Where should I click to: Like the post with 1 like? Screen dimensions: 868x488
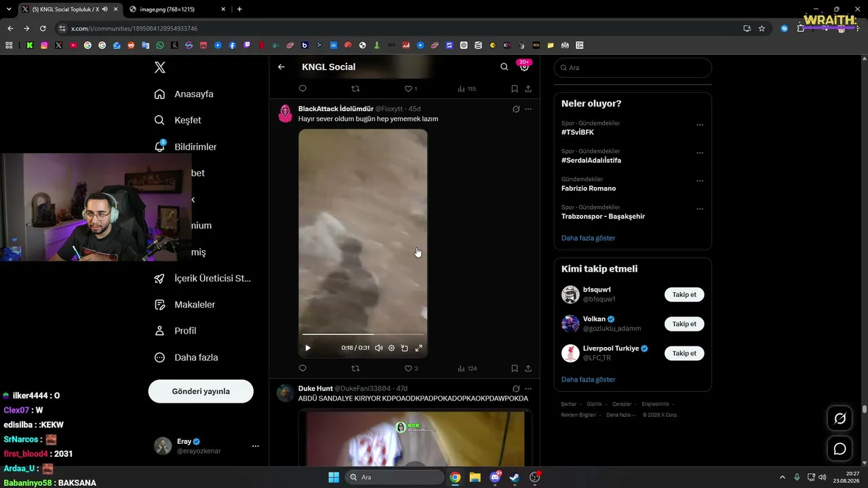pyautogui.click(x=410, y=89)
